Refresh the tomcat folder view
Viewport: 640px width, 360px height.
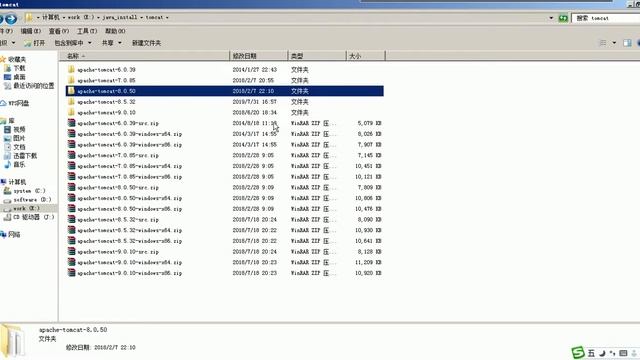pyautogui.click(x=563, y=18)
